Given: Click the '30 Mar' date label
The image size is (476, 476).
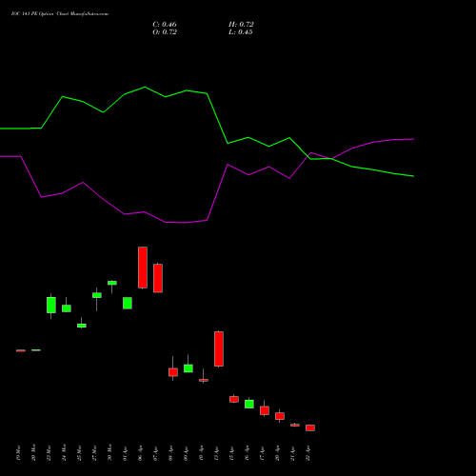Looking at the screenshot, I should (x=109, y=453).
